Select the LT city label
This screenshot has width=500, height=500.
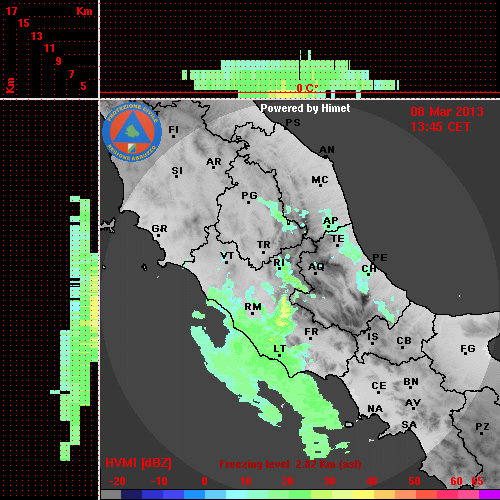click(x=279, y=349)
